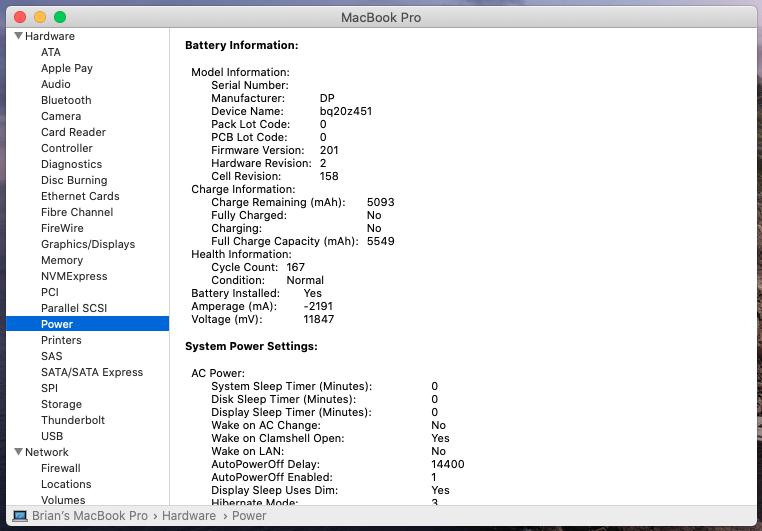
Task: Click the Health Information label
Action: tap(241, 254)
